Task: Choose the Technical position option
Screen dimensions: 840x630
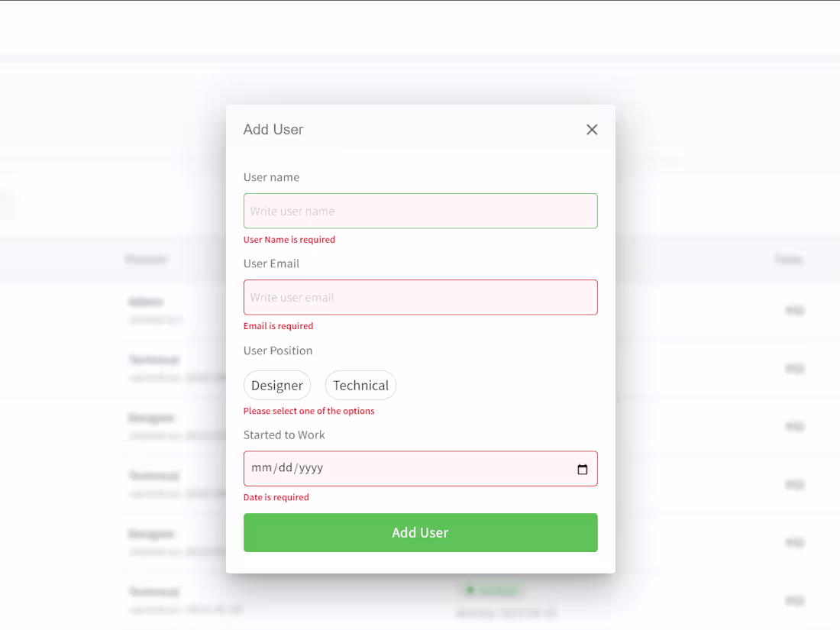Action: (x=360, y=386)
